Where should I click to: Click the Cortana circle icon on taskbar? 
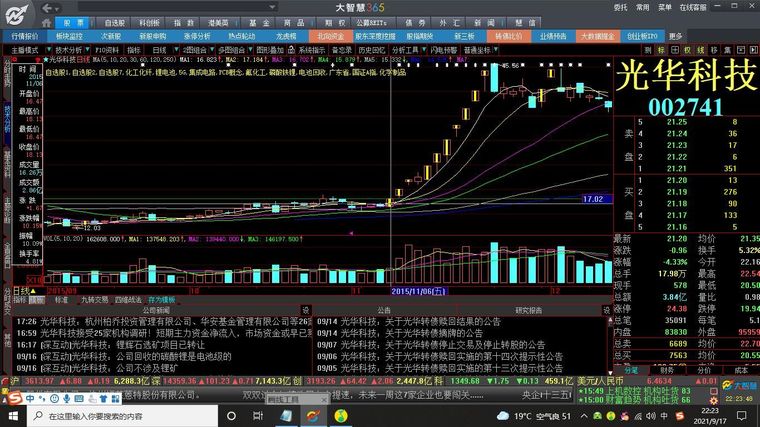pos(231,416)
